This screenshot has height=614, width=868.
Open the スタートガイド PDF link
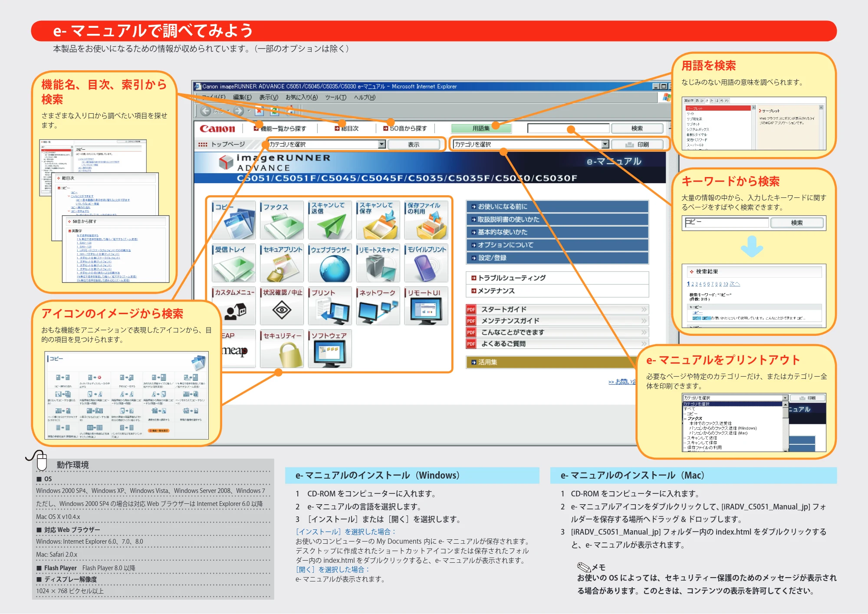click(557, 309)
